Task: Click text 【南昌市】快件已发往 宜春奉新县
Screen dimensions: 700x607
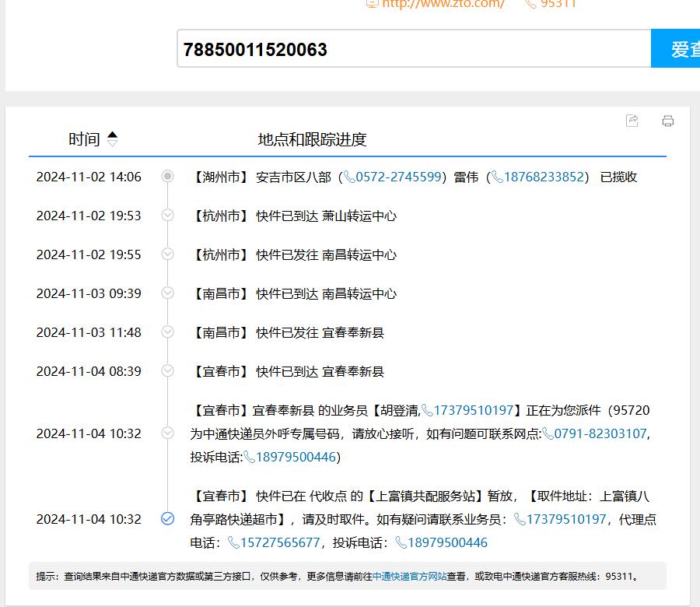Action: (288, 332)
